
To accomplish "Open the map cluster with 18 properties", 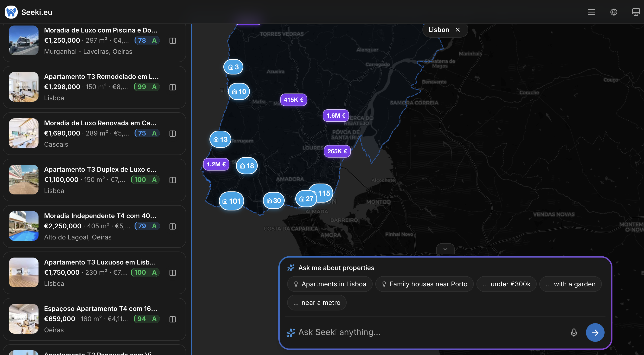I will [x=247, y=166].
